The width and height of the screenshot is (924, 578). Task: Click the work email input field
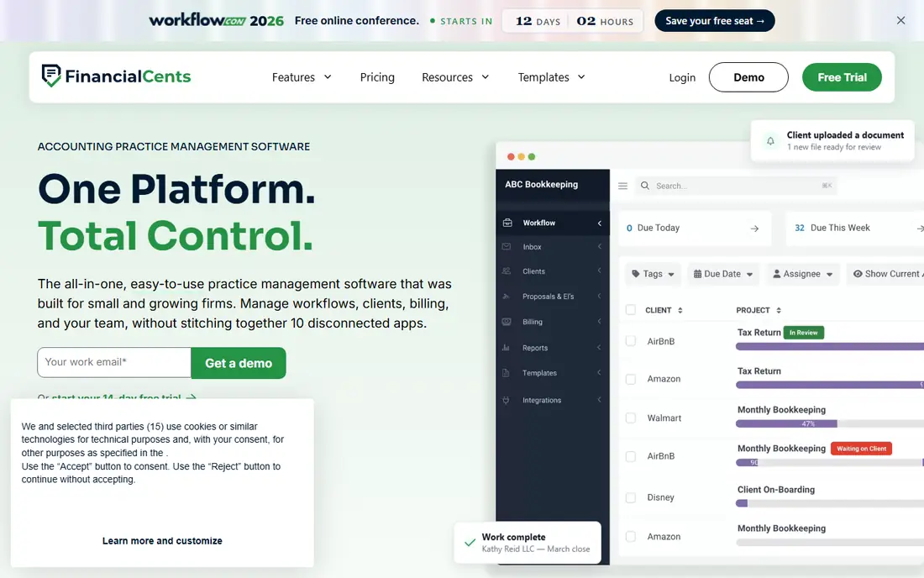point(114,362)
